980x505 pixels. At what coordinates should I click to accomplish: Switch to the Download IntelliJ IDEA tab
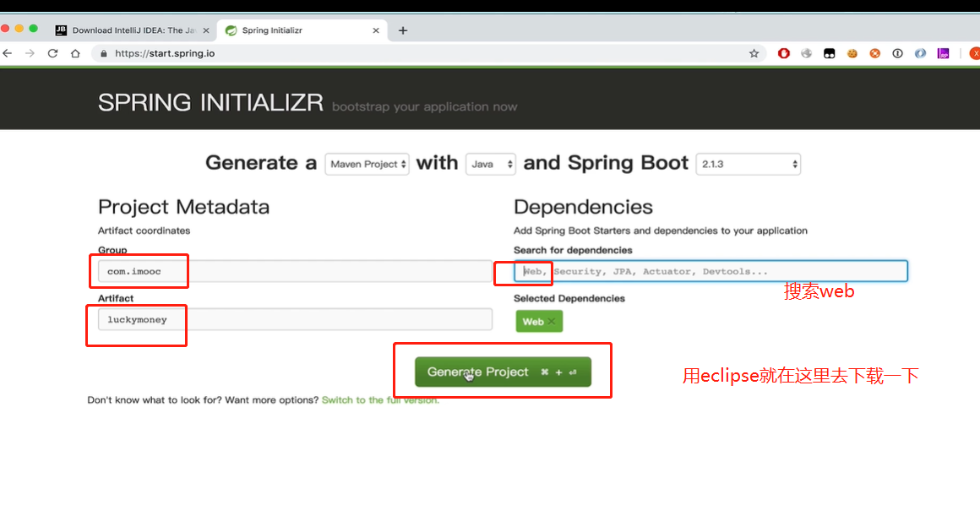click(x=133, y=30)
